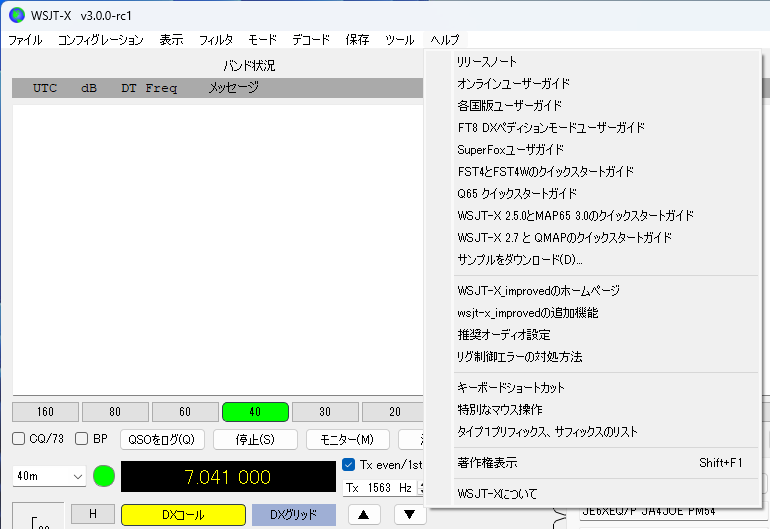Open the 40m band dropdown
The height and width of the screenshot is (529, 770).
coord(49,476)
